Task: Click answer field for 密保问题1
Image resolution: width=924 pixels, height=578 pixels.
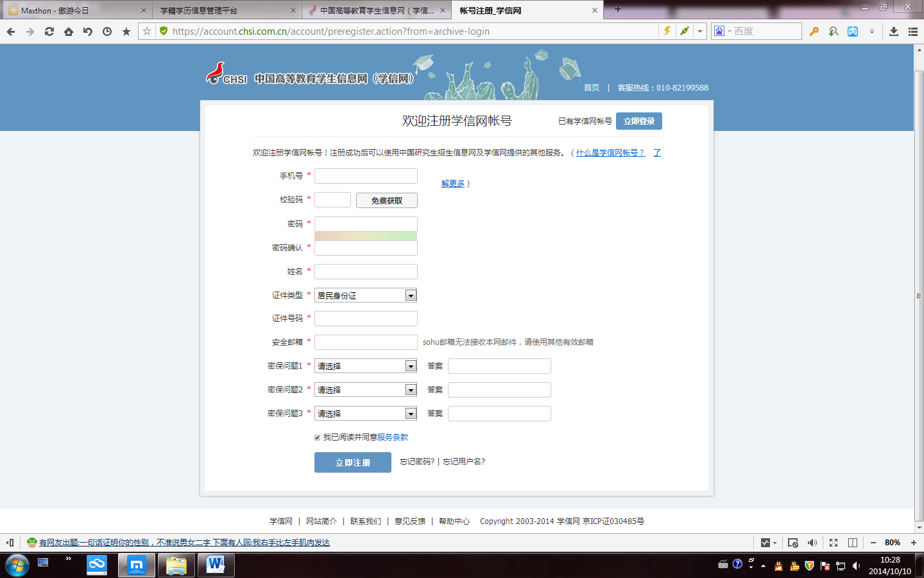Action: point(499,366)
